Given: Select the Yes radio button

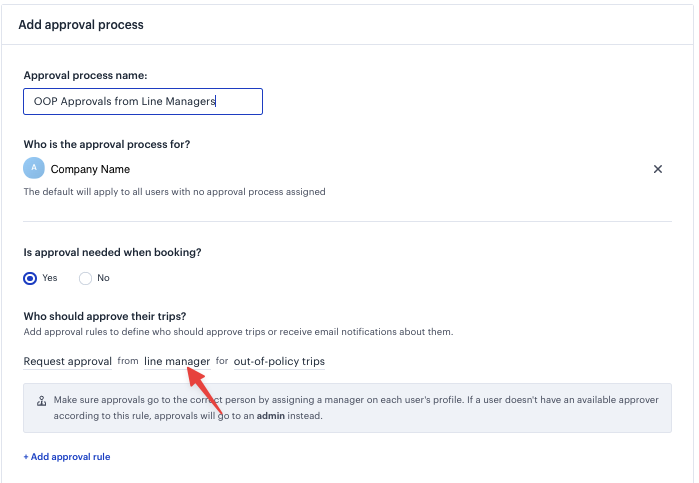Looking at the screenshot, I should 30,278.
